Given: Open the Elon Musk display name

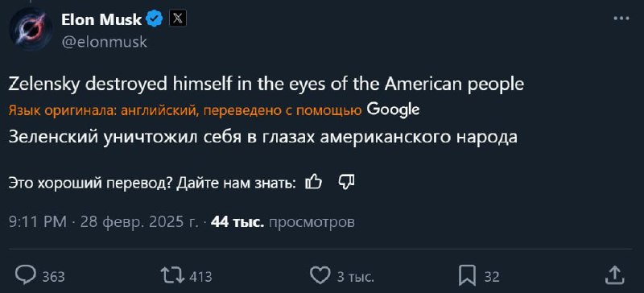Looking at the screenshot, I should 101,19.
